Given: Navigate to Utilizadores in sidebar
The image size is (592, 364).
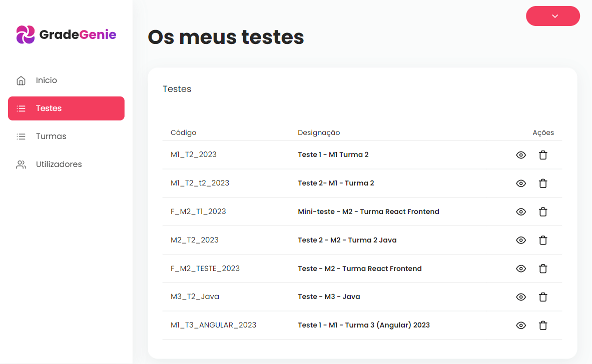Looking at the screenshot, I should (59, 164).
